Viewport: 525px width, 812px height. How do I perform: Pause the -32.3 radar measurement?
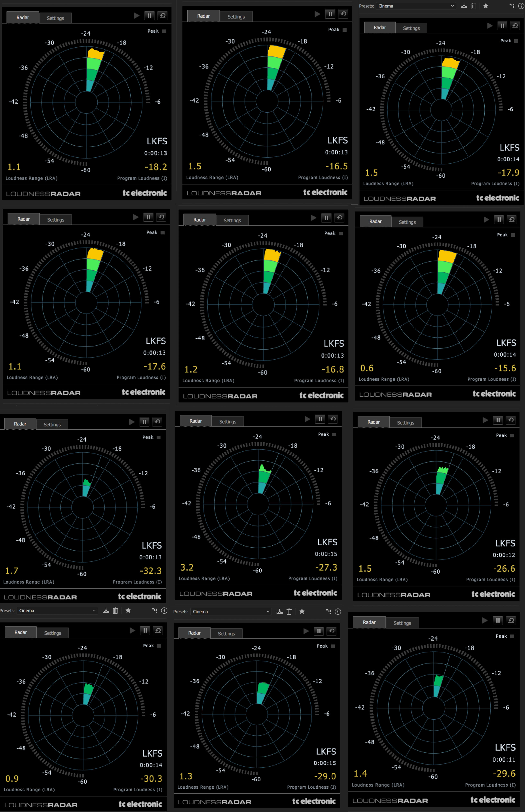click(145, 422)
